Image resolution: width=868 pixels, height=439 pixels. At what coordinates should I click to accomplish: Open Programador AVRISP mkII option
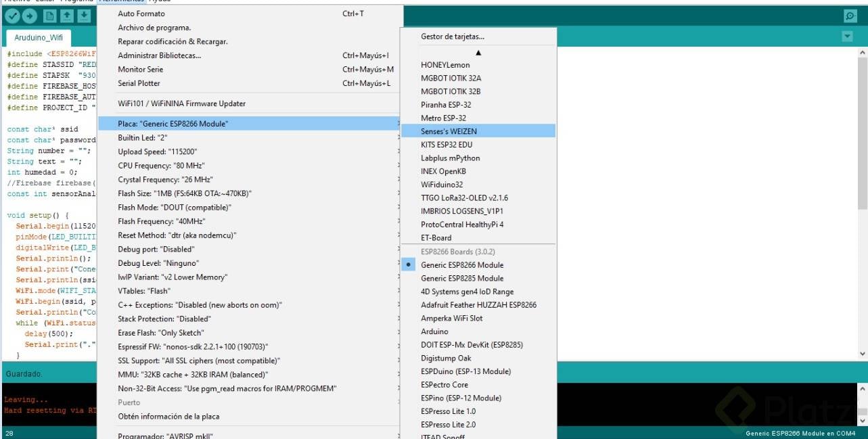click(x=250, y=435)
